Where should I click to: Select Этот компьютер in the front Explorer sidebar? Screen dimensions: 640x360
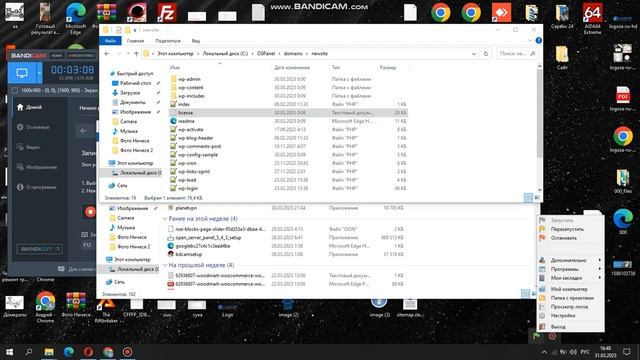click(x=131, y=163)
